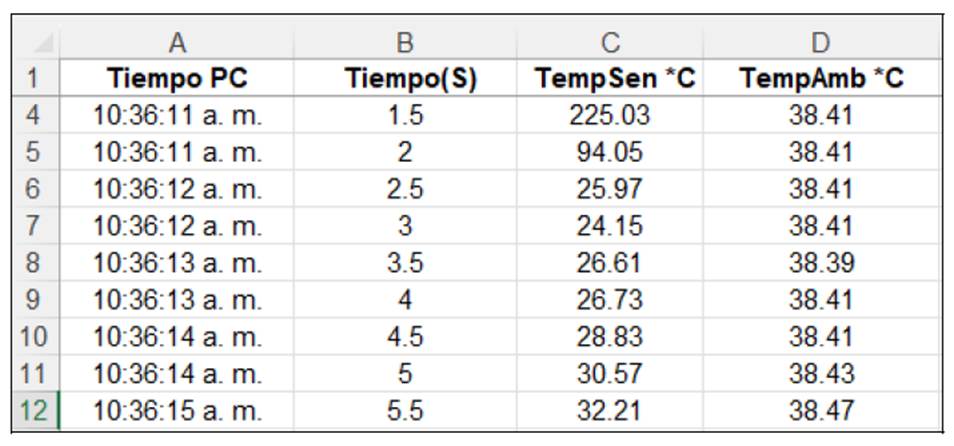
Task: Select the Tiempo(S) cell with 4.5
Action: coord(405,336)
